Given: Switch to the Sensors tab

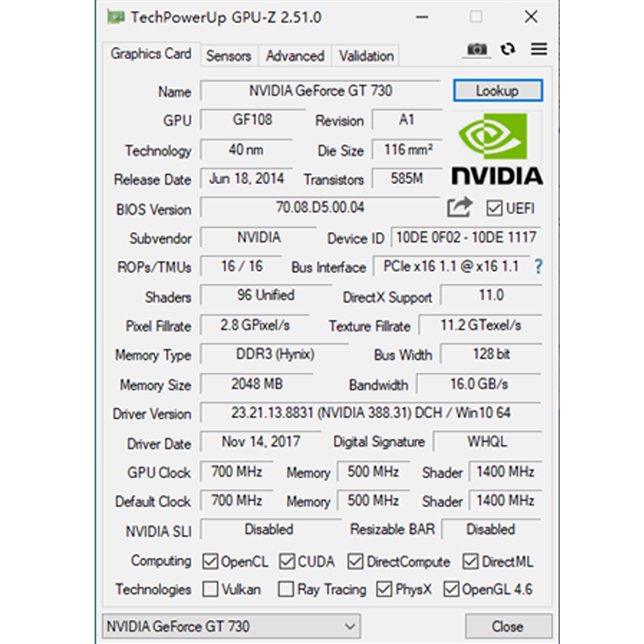Looking at the screenshot, I should click(229, 56).
